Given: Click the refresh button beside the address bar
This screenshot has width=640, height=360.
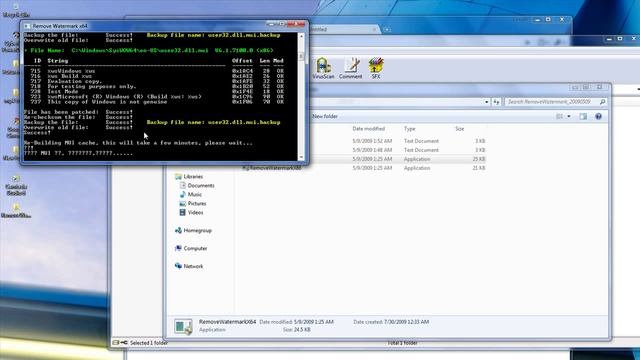Looking at the screenshot, I should [496, 102].
